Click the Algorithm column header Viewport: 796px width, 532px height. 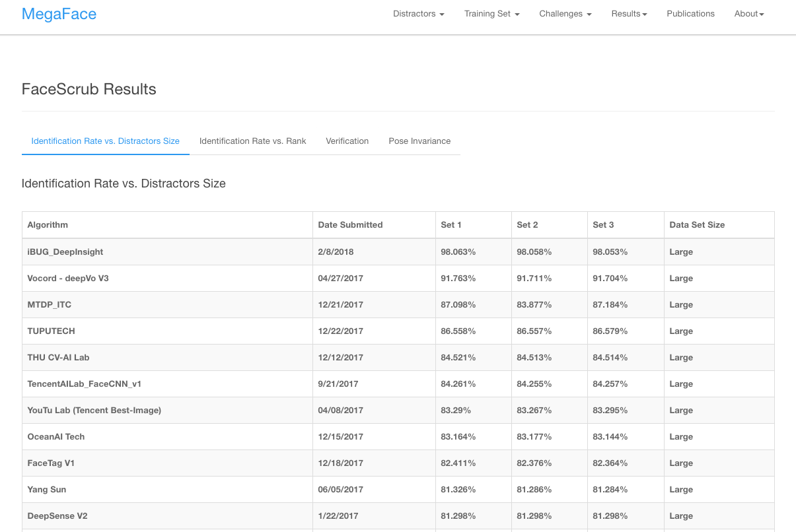[48, 225]
